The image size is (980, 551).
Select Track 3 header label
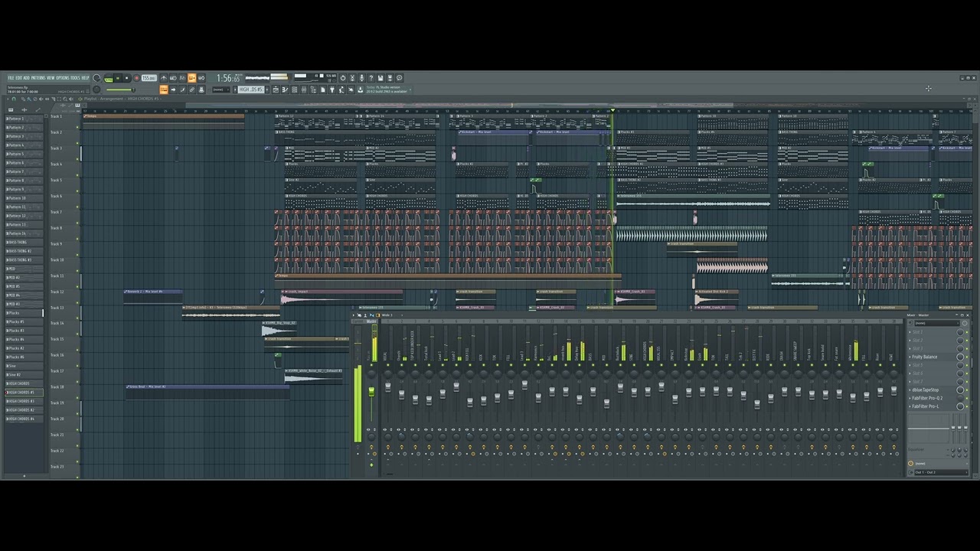56,148
